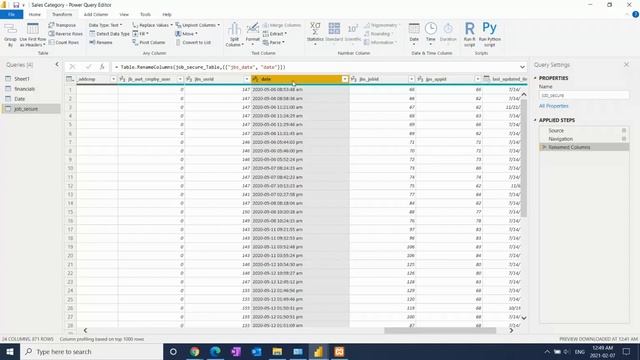This screenshot has height=360, width=640.
Task: Collapse the Queries pane
Action: click(57, 64)
